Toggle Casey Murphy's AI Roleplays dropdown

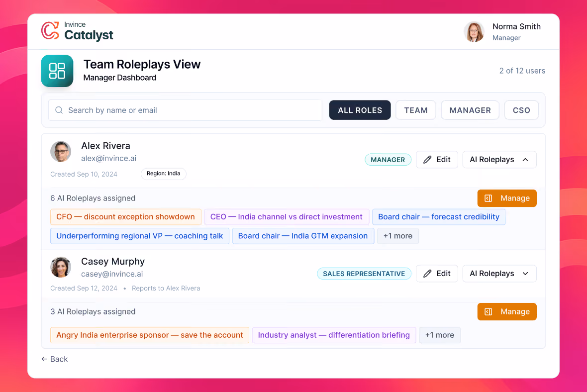(499, 274)
